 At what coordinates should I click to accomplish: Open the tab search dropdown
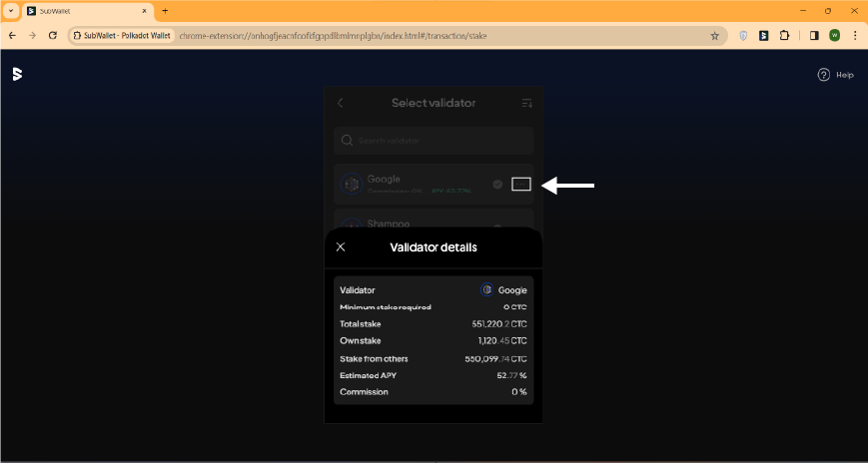11,11
